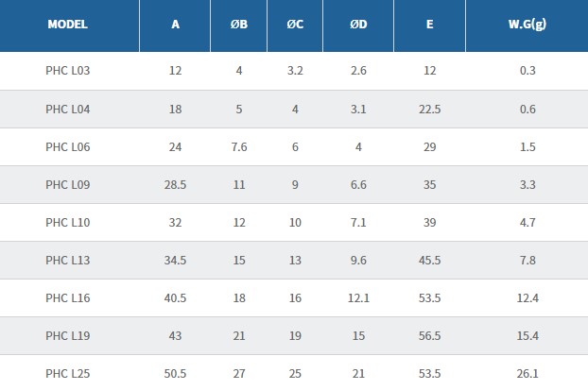The height and width of the screenshot is (390, 588).
Task: Click the E column header
Action: click(x=430, y=25)
